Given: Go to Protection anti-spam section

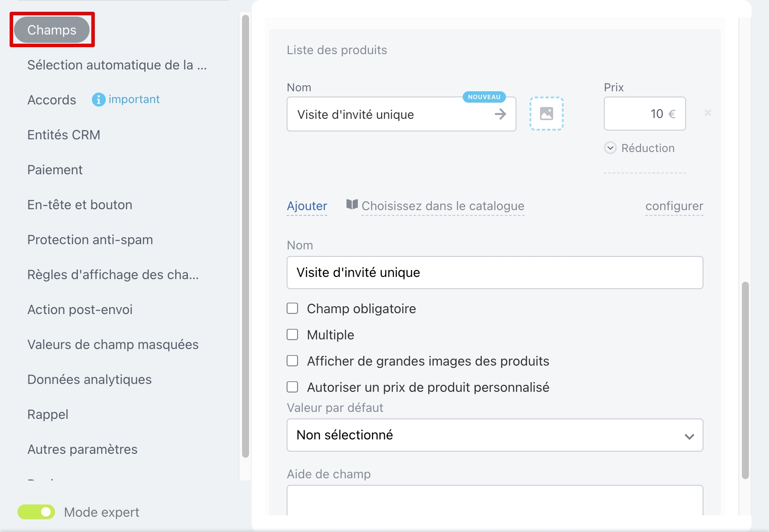Looking at the screenshot, I should pyautogui.click(x=90, y=240).
